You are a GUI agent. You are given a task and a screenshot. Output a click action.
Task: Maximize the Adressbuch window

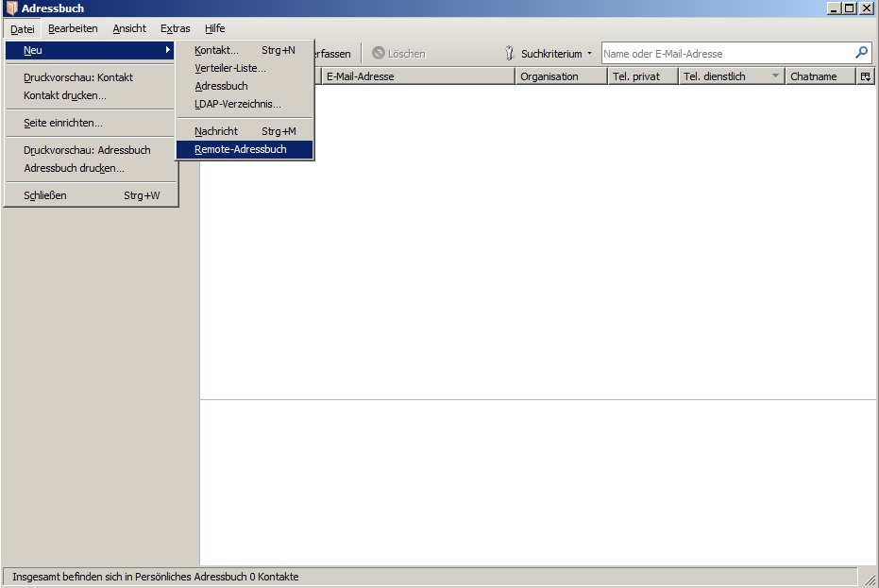(850, 8)
